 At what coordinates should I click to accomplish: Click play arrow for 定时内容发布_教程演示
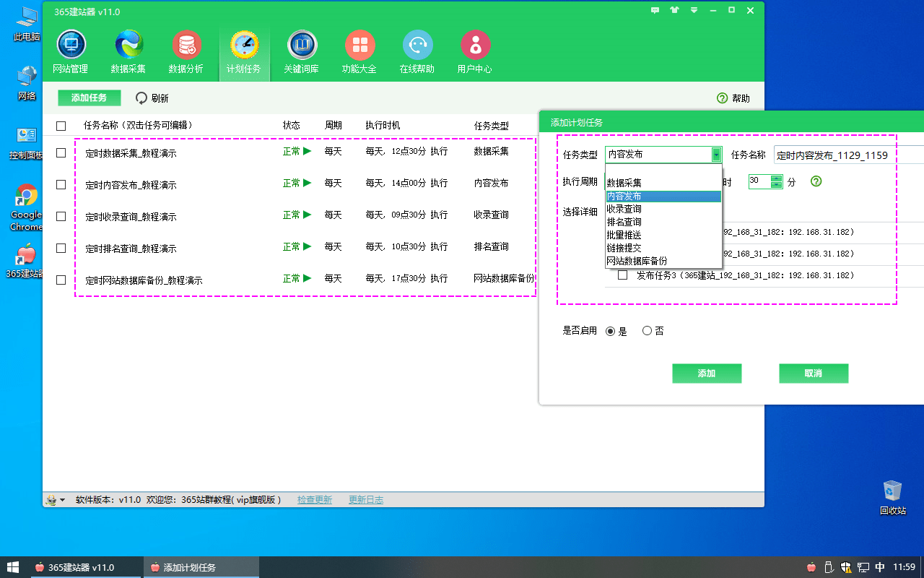click(x=308, y=184)
